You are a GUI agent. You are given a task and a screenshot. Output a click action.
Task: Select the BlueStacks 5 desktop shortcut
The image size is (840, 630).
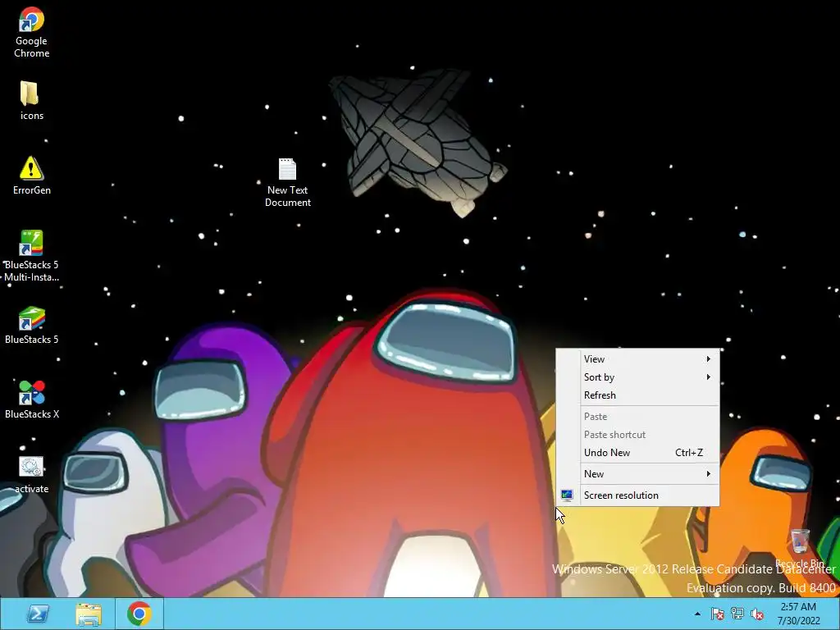(x=32, y=325)
